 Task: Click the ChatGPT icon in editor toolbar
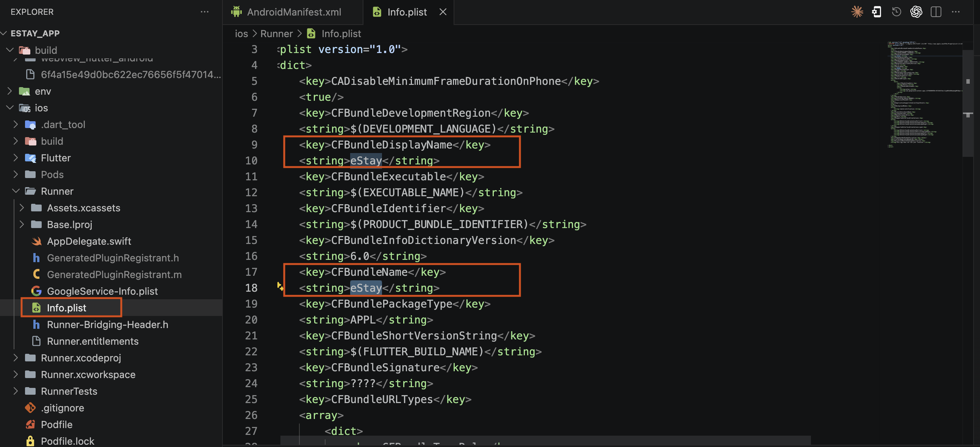point(916,12)
